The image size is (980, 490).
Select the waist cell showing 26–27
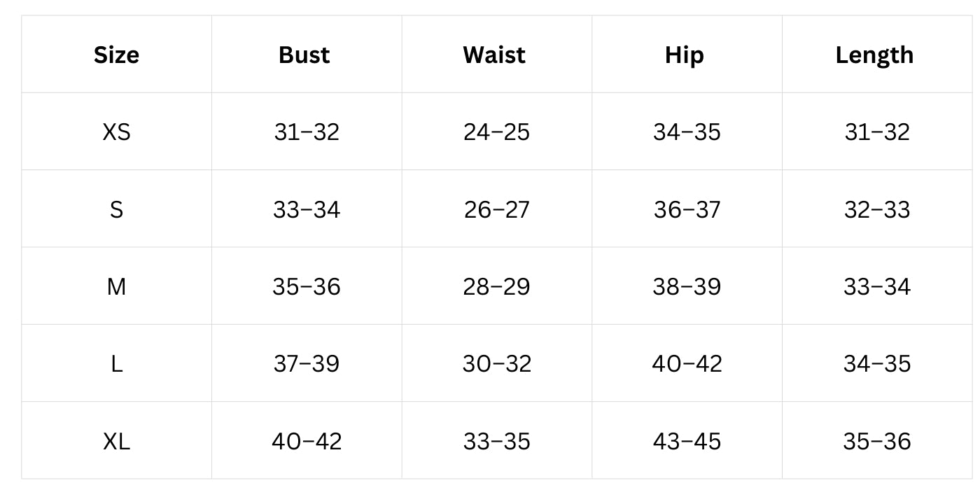pos(497,209)
